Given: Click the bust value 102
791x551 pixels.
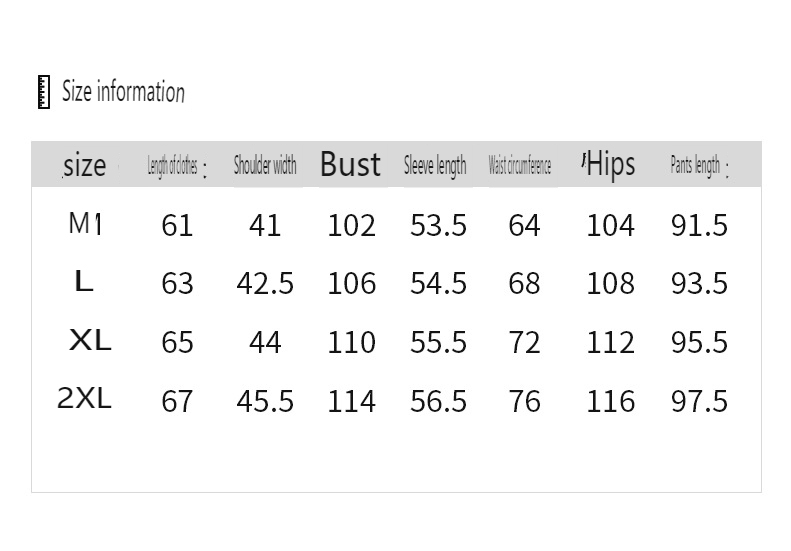Looking at the screenshot, I should click(x=352, y=226).
